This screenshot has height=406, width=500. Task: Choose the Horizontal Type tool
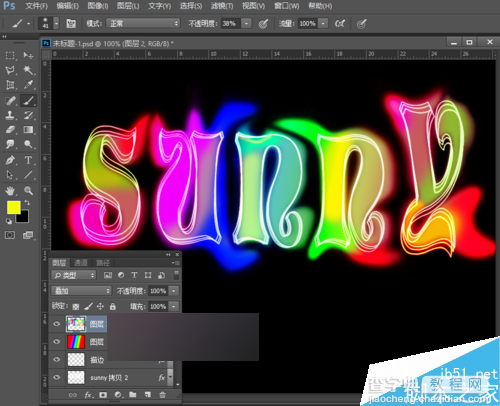pyautogui.click(x=28, y=160)
